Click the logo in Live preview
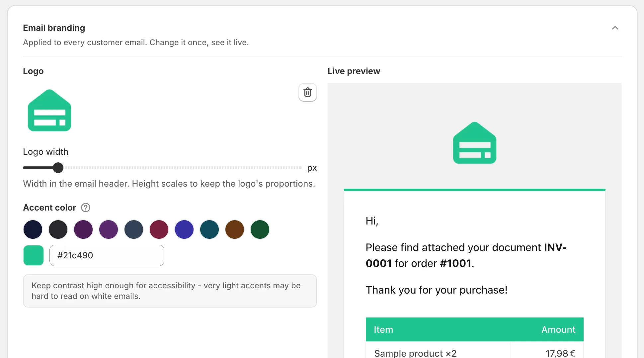The width and height of the screenshot is (644, 358). [x=475, y=143]
